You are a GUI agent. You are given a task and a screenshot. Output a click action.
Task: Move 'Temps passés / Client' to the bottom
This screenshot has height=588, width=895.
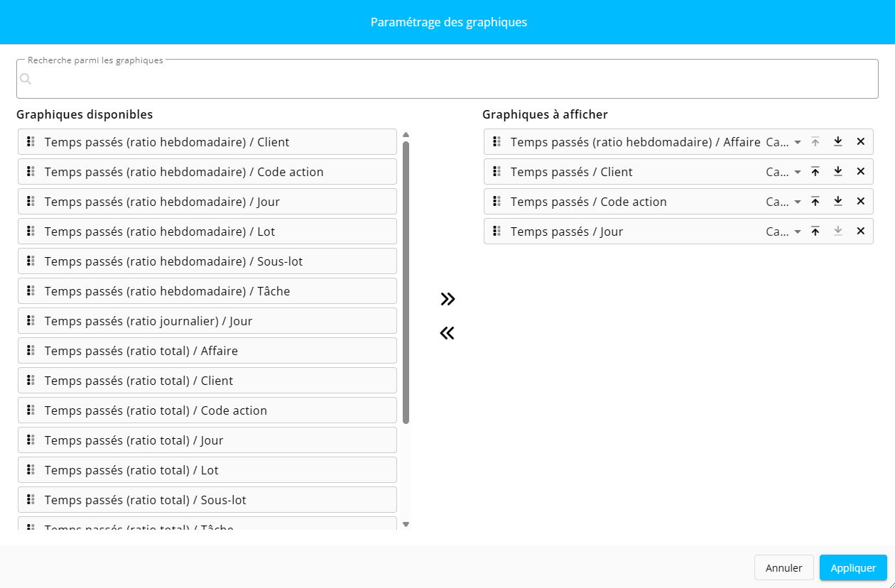[x=838, y=171]
